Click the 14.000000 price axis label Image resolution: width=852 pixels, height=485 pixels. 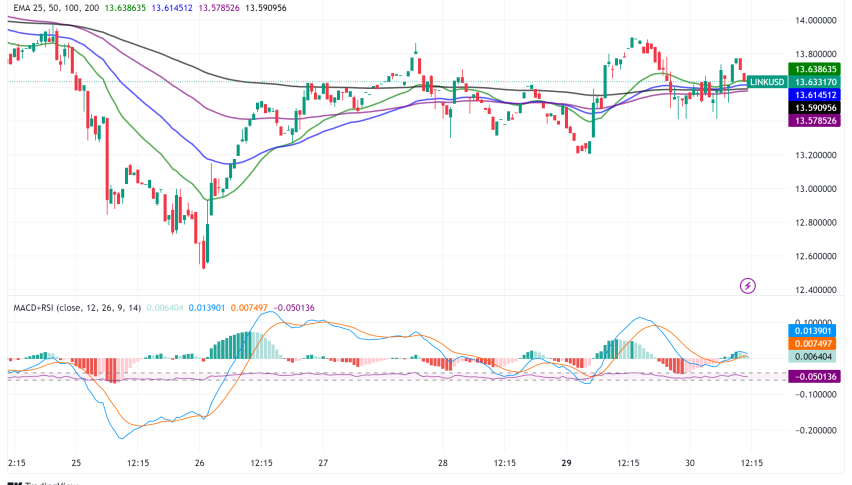pos(816,21)
